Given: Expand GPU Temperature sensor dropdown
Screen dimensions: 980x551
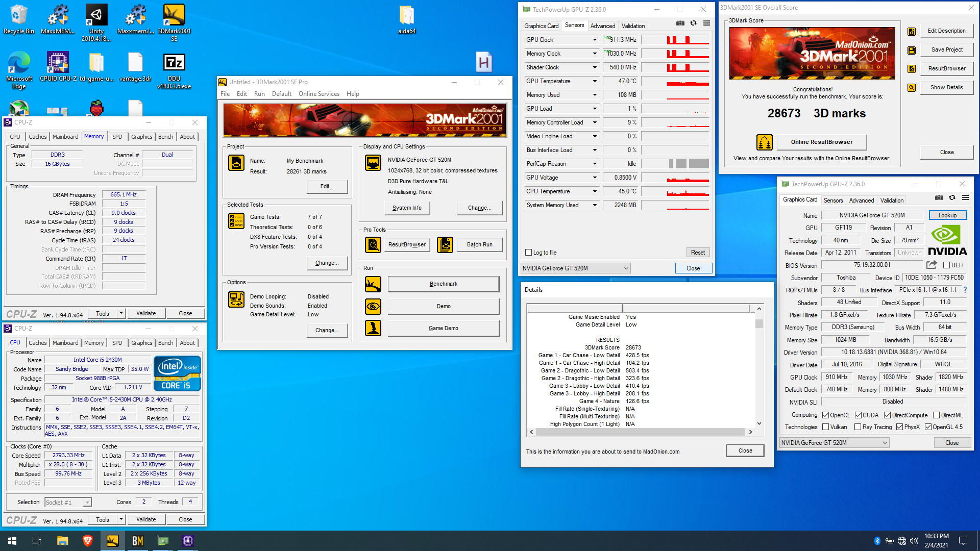Looking at the screenshot, I should [595, 81].
